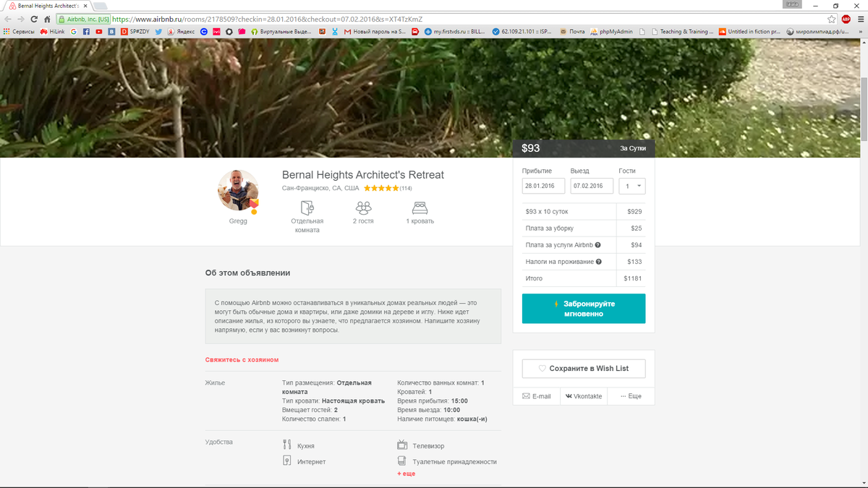Click the Прибытие check-in date field
Image resolution: width=868 pixels, height=488 pixels.
pyautogui.click(x=543, y=186)
